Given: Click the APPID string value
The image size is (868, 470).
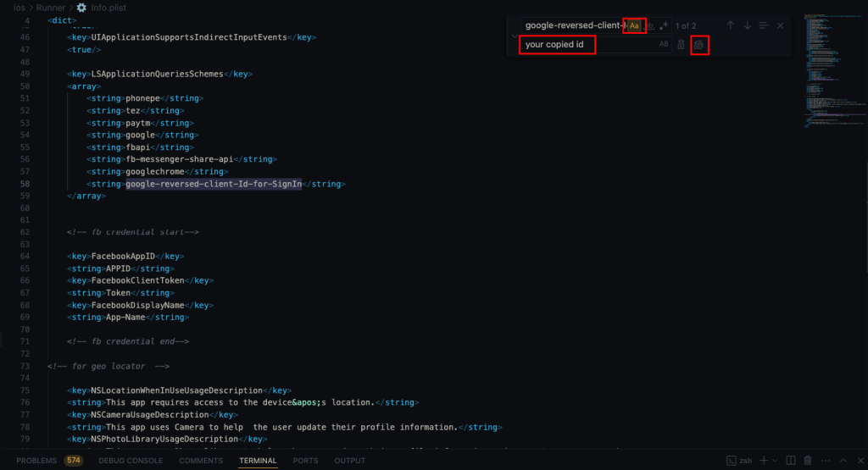Looking at the screenshot, I should tap(118, 268).
